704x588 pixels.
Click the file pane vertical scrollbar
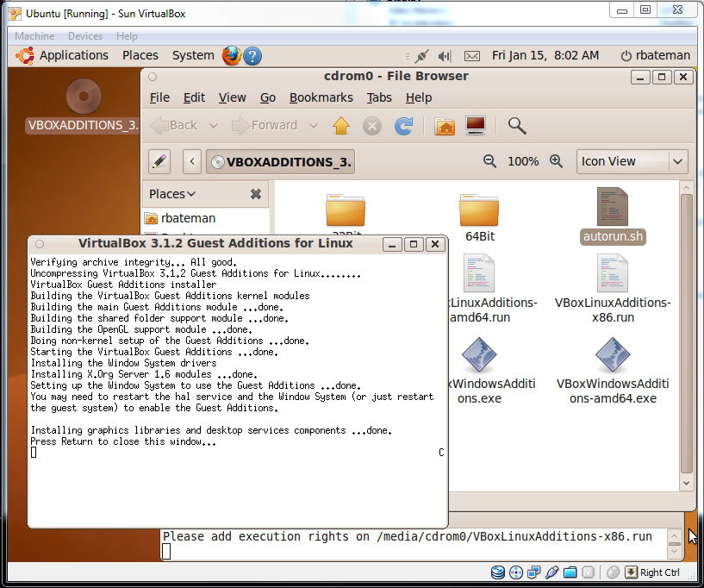pos(686,334)
